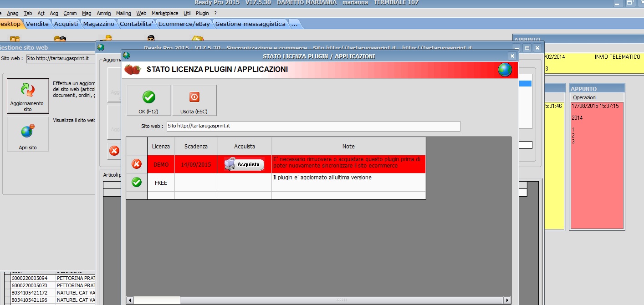Select the 14/09/2015 expiry date cell
The height and width of the screenshot is (305, 644).
196,164
